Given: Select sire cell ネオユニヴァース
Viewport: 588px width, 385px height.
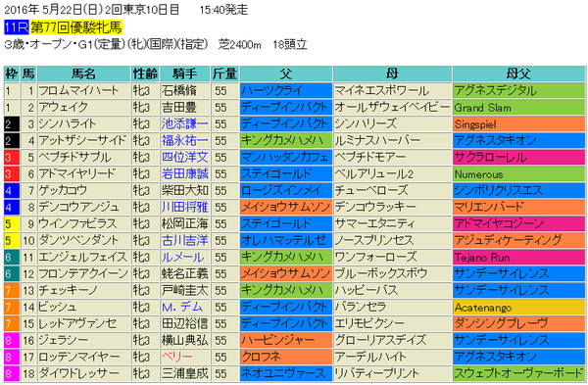Looking at the screenshot, I should point(286,373).
